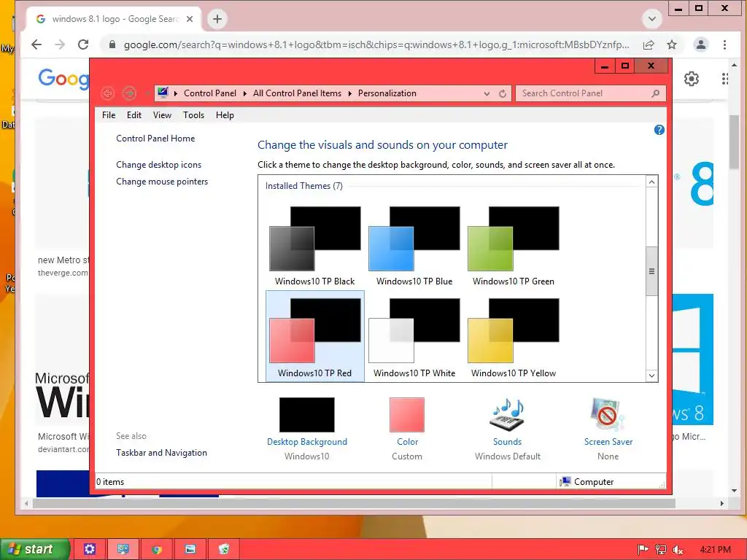747x560 pixels.
Task: Open the Tools menu
Action: tap(193, 115)
